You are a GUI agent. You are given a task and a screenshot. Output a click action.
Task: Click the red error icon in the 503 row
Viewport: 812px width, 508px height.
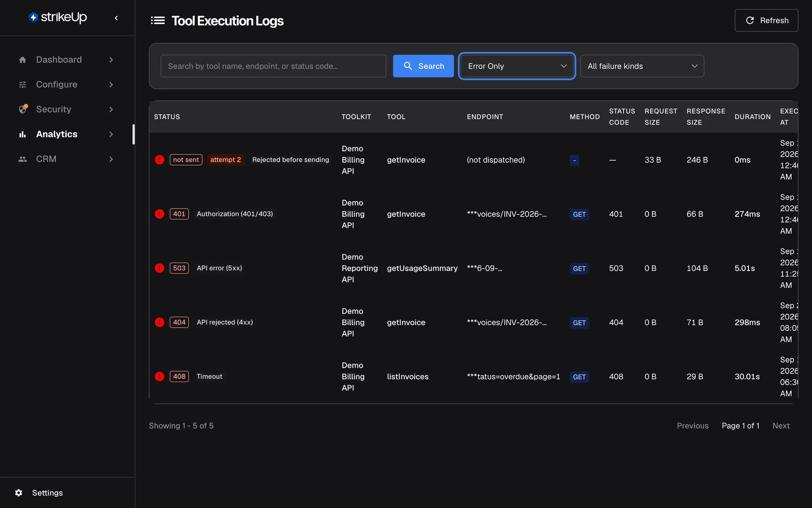(x=159, y=268)
